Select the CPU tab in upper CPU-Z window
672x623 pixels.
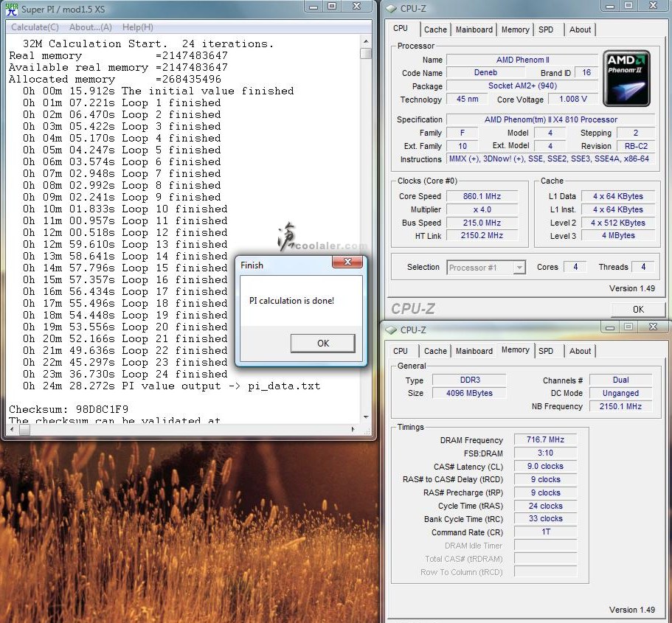401,29
